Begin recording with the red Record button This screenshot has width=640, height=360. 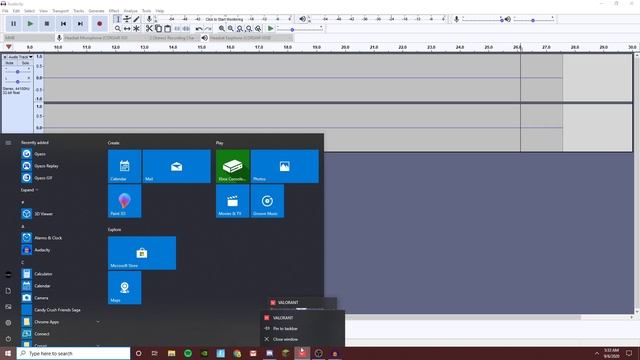(100, 24)
